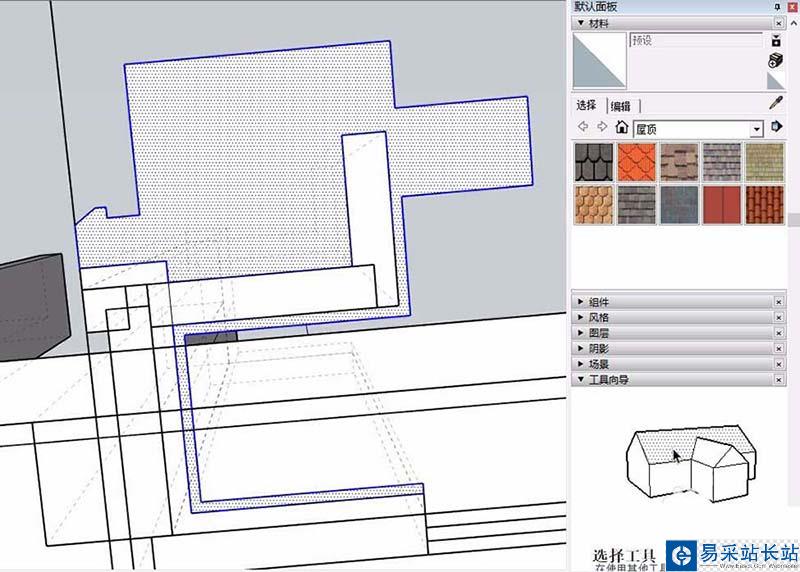Open the 屋顶 material library dropdown

tap(698, 129)
